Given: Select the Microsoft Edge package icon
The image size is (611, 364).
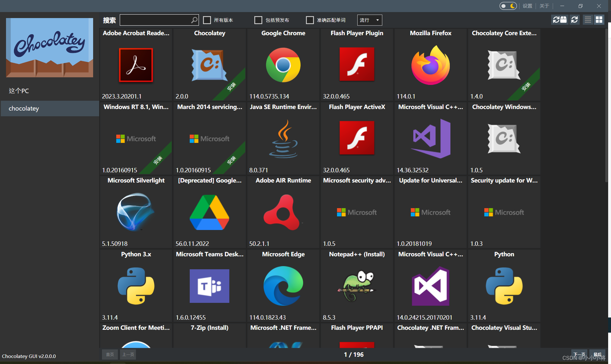Looking at the screenshot, I should tap(283, 286).
